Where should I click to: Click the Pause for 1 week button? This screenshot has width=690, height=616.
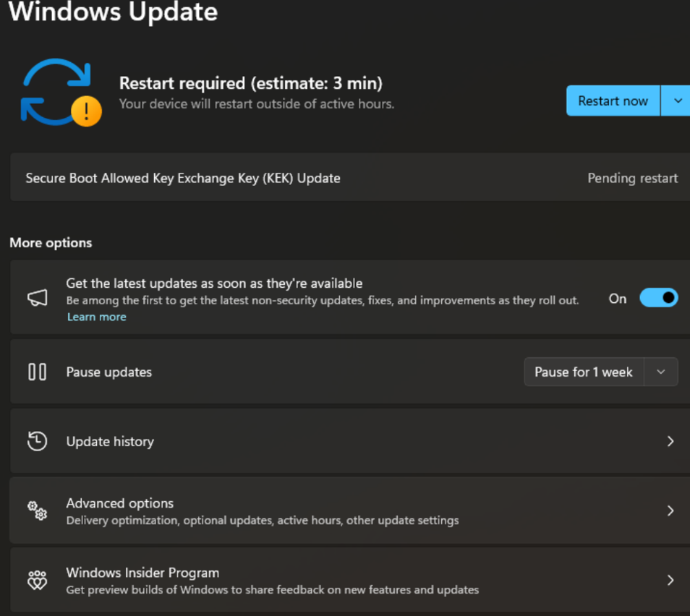[584, 372]
